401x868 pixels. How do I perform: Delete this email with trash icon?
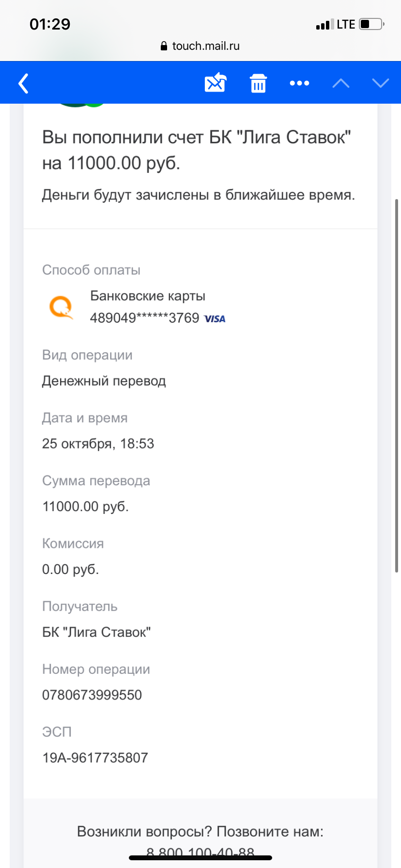coord(258,83)
